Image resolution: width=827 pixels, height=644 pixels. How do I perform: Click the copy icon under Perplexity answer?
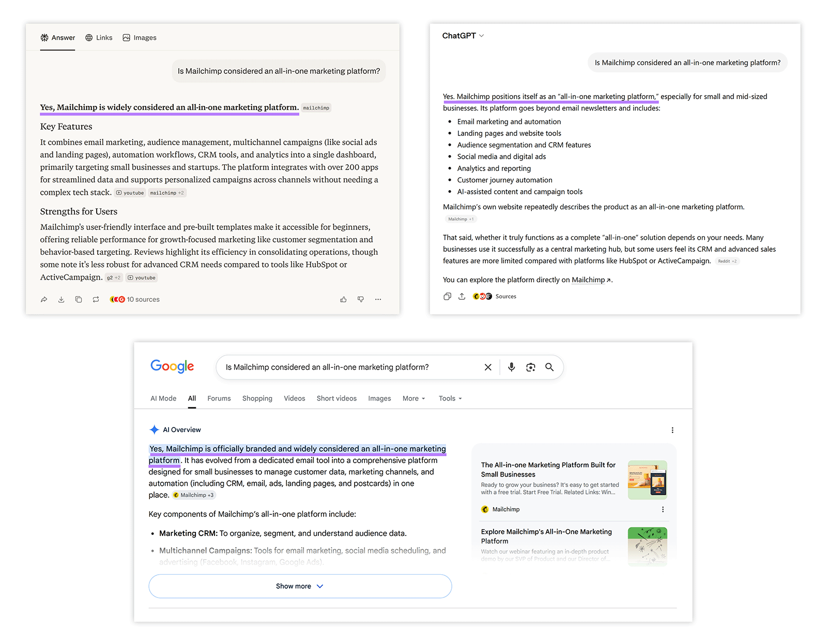tap(79, 299)
